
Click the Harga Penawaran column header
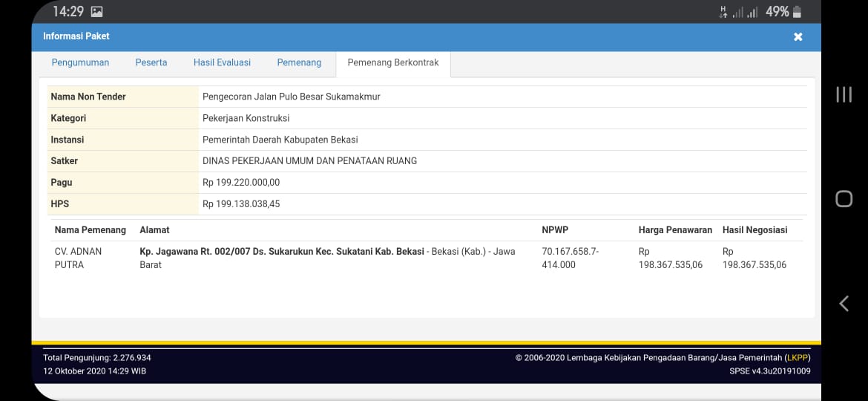(x=675, y=230)
